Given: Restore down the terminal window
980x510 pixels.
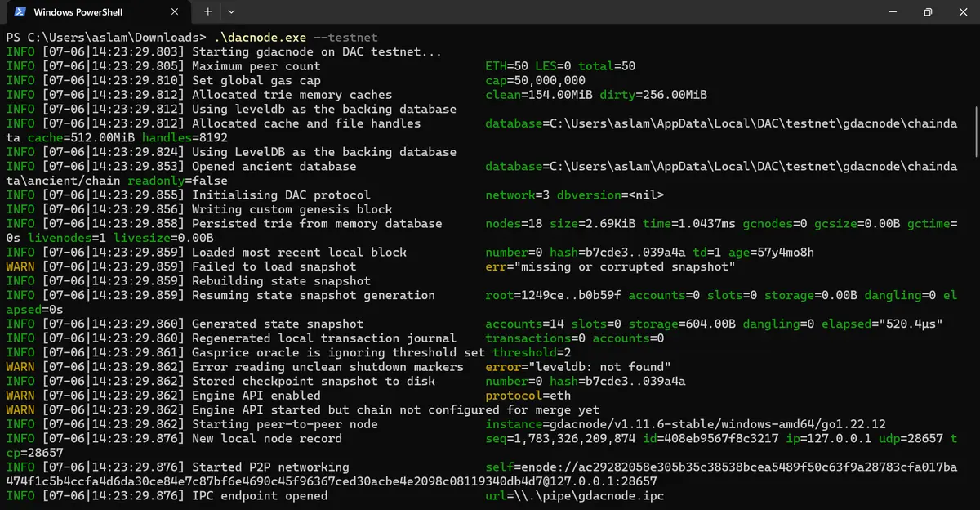Looking at the screenshot, I should (x=928, y=12).
